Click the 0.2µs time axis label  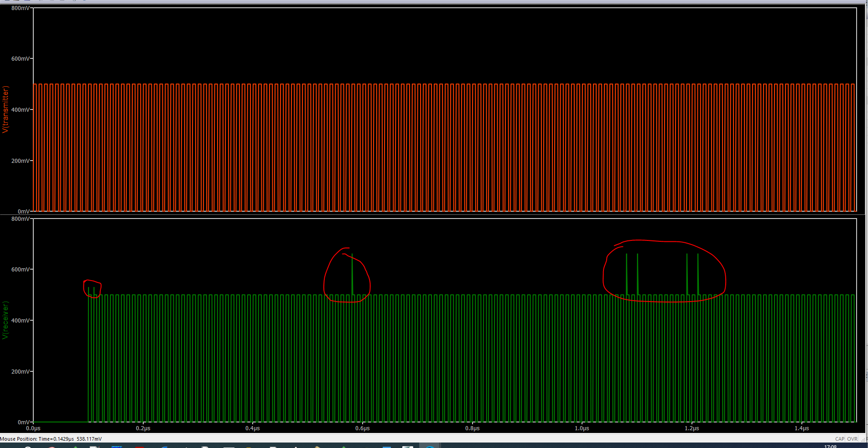(x=143, y=428)
